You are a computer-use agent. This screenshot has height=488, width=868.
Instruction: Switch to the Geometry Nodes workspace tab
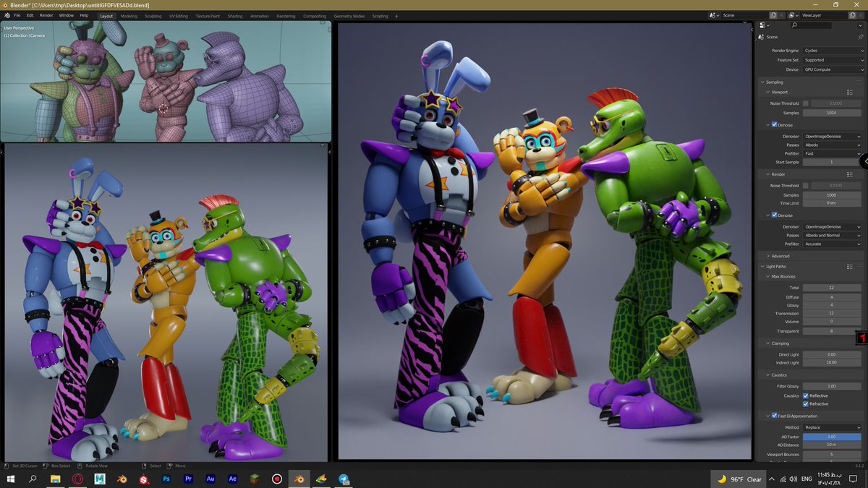[349, 16]
